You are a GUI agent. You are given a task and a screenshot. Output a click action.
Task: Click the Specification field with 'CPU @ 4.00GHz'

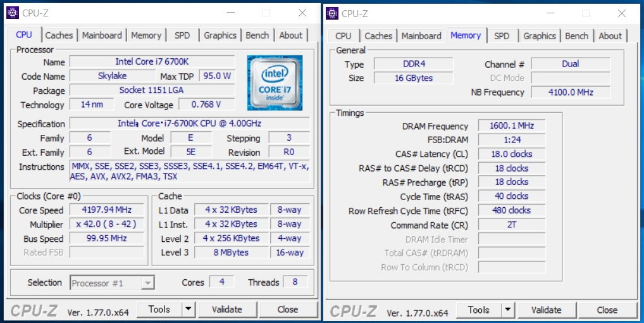tap(190, 123)
